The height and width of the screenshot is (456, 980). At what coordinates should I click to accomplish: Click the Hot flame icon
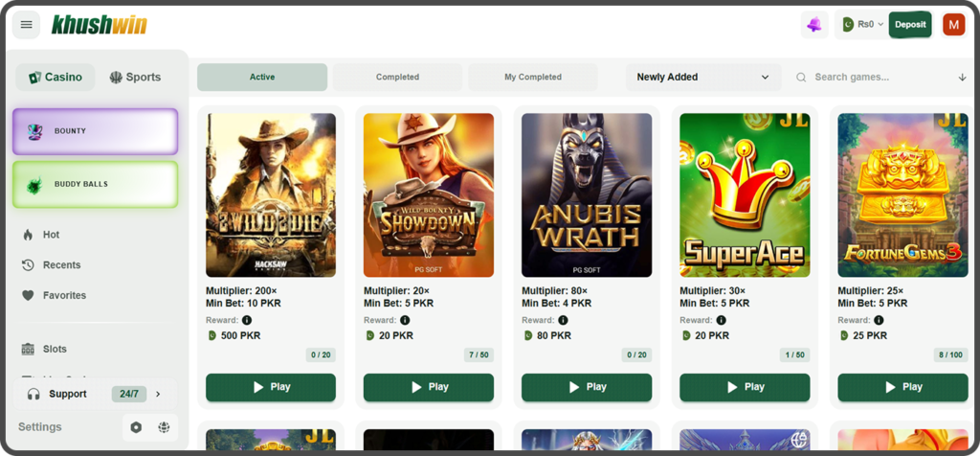coord(28,235)
